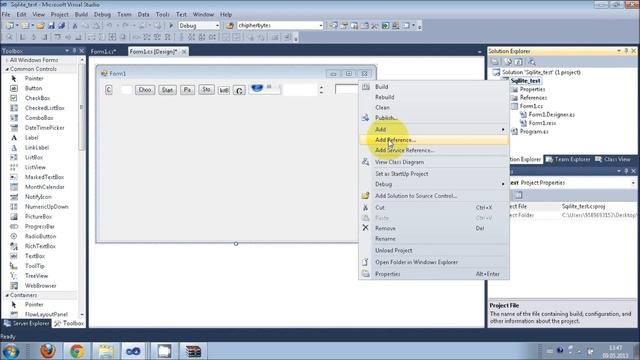Switch to the Form1.cs* code tab

pyautogui.click(x=103, y=51)
